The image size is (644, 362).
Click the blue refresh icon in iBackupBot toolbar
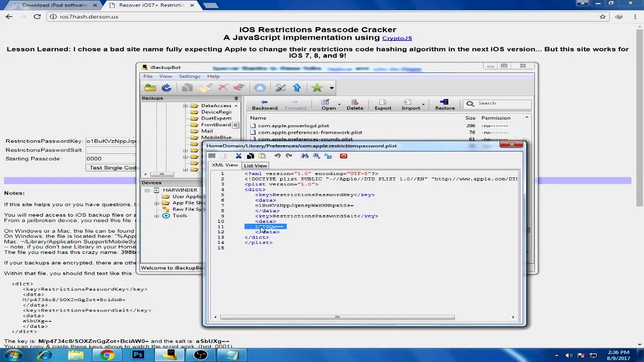[167, 88]
